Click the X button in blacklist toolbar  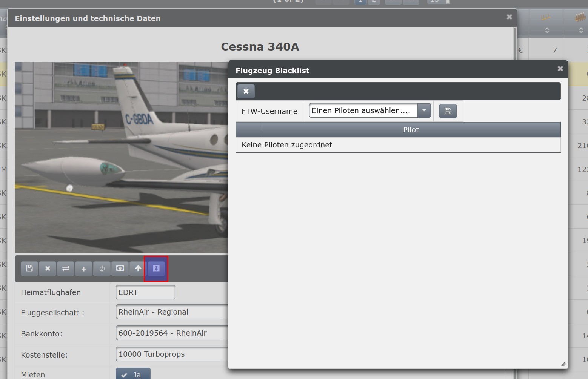tap(246, 91)
